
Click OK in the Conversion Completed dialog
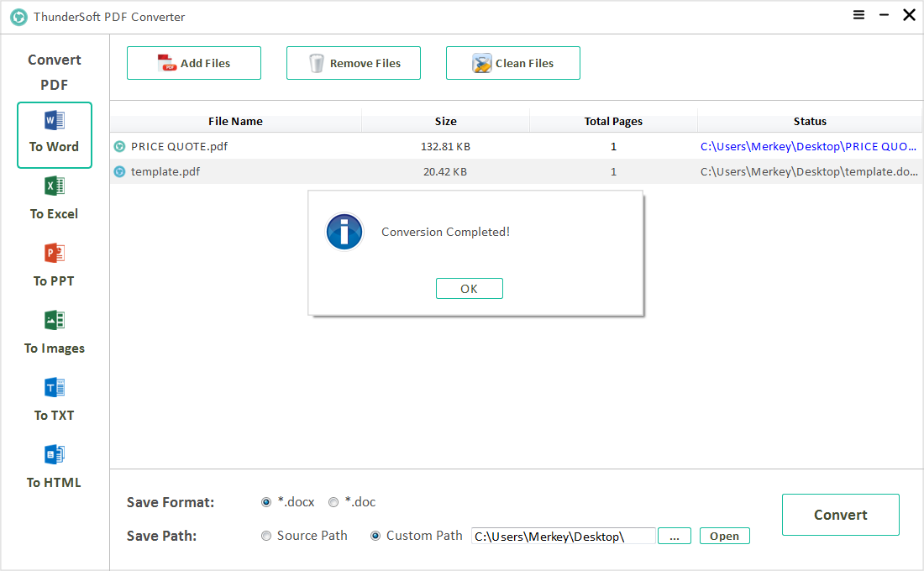(x=469, y=289)
